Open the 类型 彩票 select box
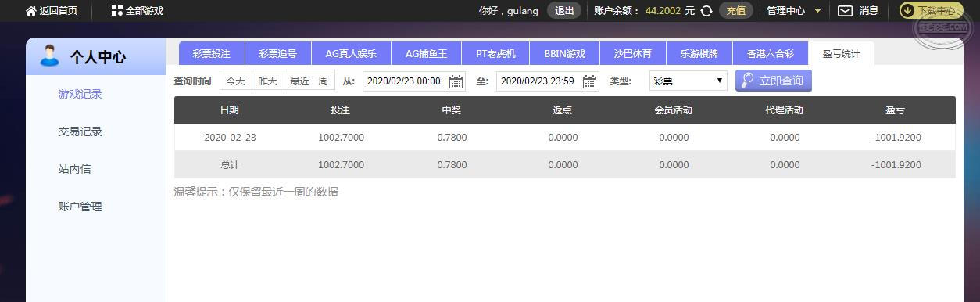This screenshot has height=302, width=980. pos(688,81)
